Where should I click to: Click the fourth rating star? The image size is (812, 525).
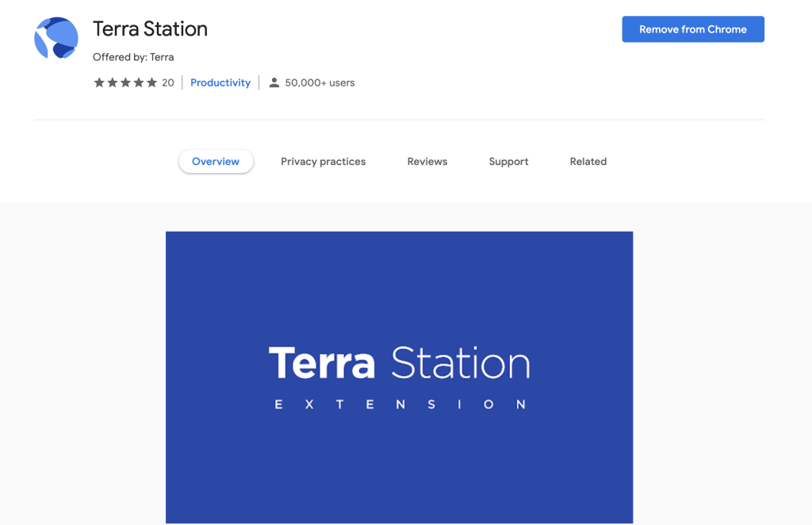(138, 82)
